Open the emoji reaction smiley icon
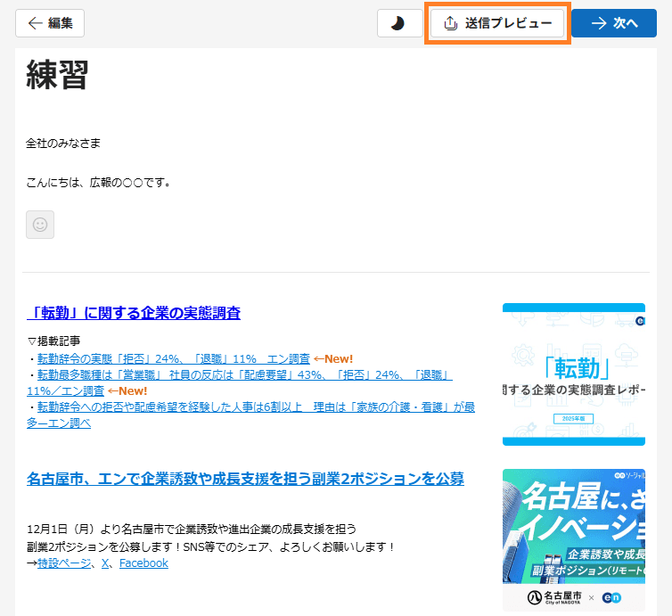This screenshot has width=672, height=616. click(x=40, y=225)
